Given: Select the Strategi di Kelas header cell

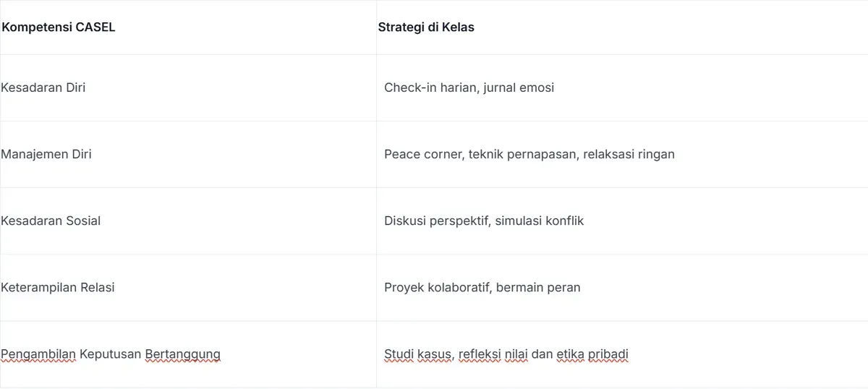Looking at the screenshot, I should point(622,27).
